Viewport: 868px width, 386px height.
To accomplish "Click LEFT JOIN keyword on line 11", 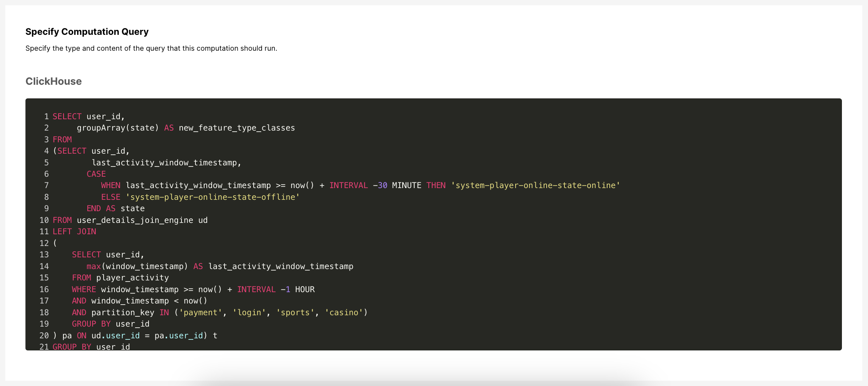I will click(x=74, y=232).
